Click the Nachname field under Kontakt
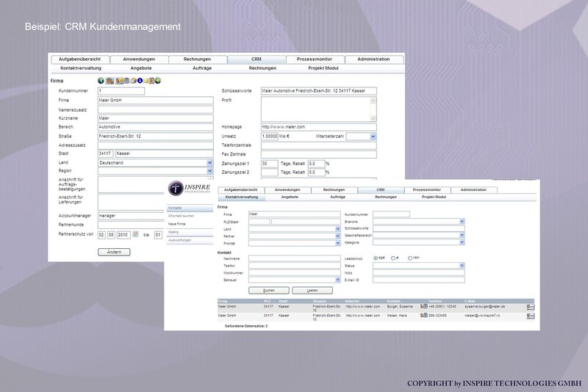The width and height of the screenshot is (588, 392). [x=295, y=258]
